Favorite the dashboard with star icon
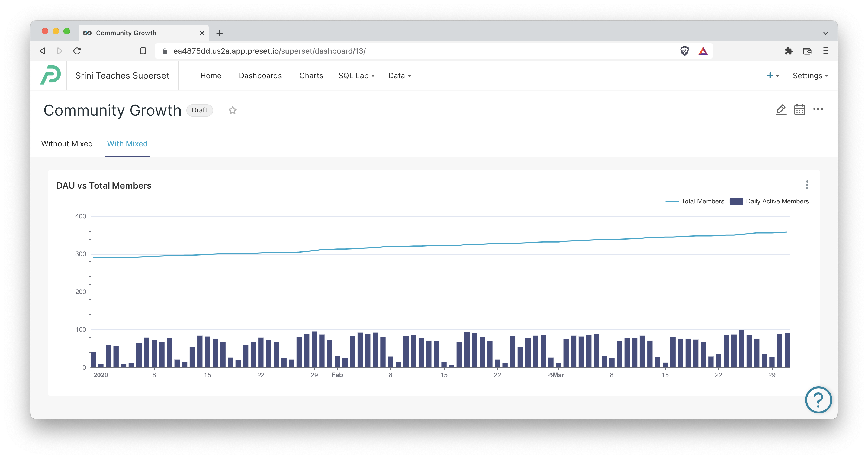 tap(233, 111)
